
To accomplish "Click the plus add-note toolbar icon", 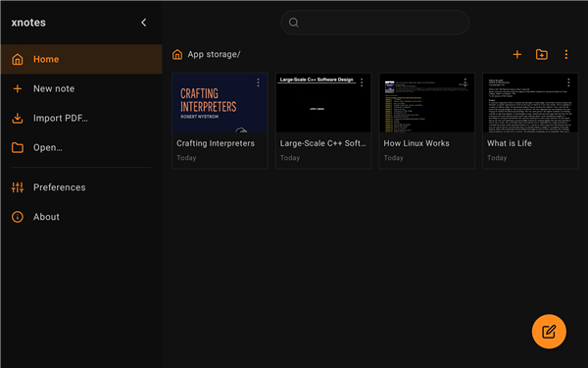I will [x=517, y=54].
